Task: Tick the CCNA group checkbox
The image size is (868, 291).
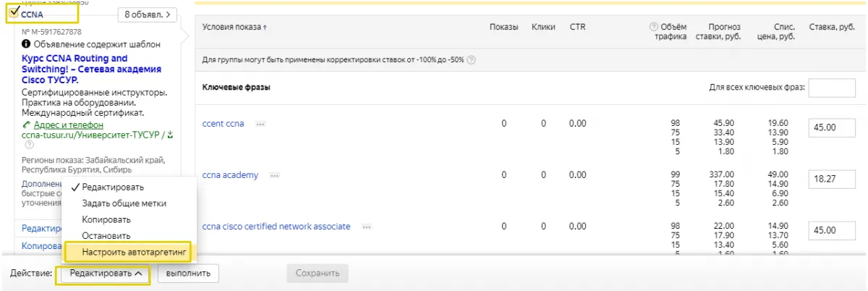Action: (x=14, y=12)
